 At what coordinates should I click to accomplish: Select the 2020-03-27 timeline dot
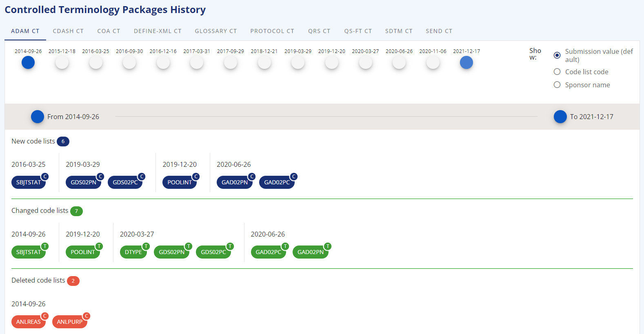coord(366,62)
